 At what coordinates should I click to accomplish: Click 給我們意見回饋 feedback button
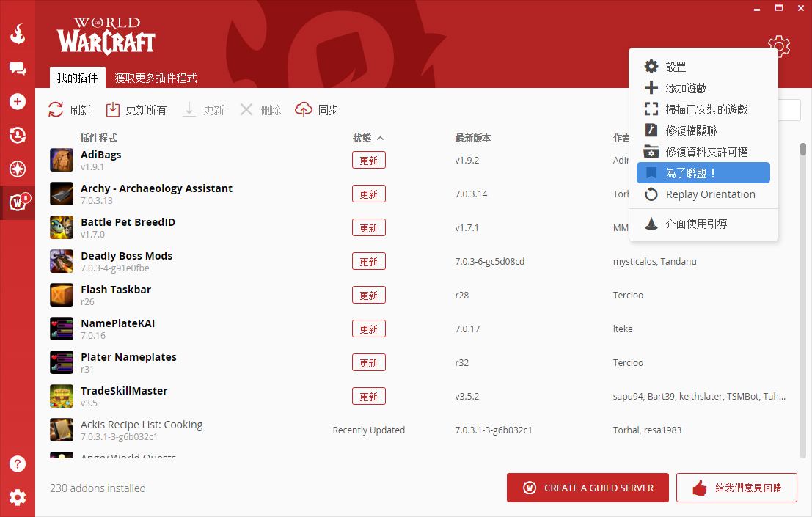[736, 488]
